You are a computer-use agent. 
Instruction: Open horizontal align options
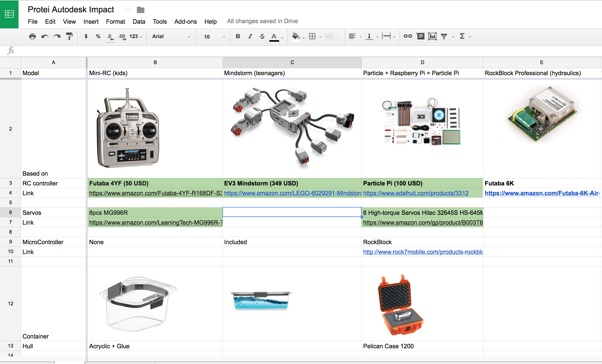point(352,36)
